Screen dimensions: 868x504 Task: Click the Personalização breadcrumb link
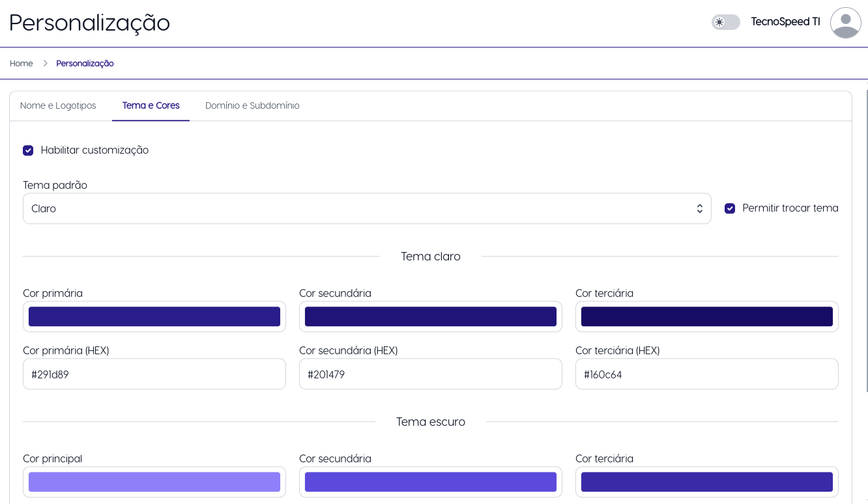85,63
